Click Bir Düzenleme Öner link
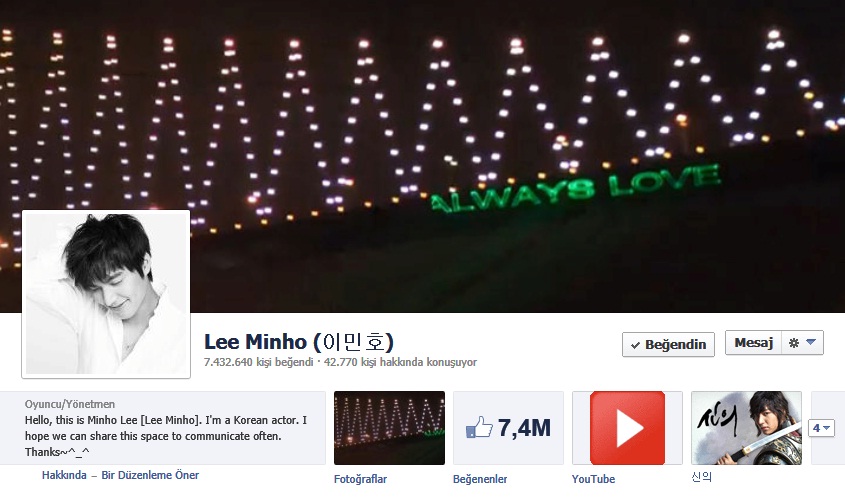845x499 pixels. (150, 475)
